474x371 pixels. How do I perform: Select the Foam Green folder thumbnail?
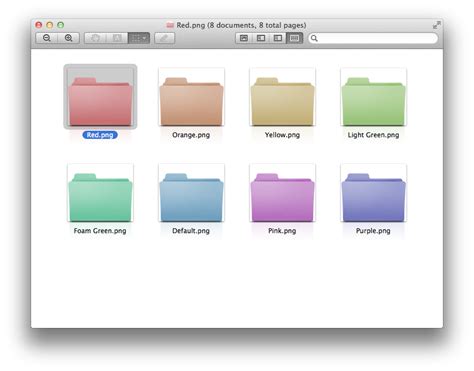tap(100, 193)
